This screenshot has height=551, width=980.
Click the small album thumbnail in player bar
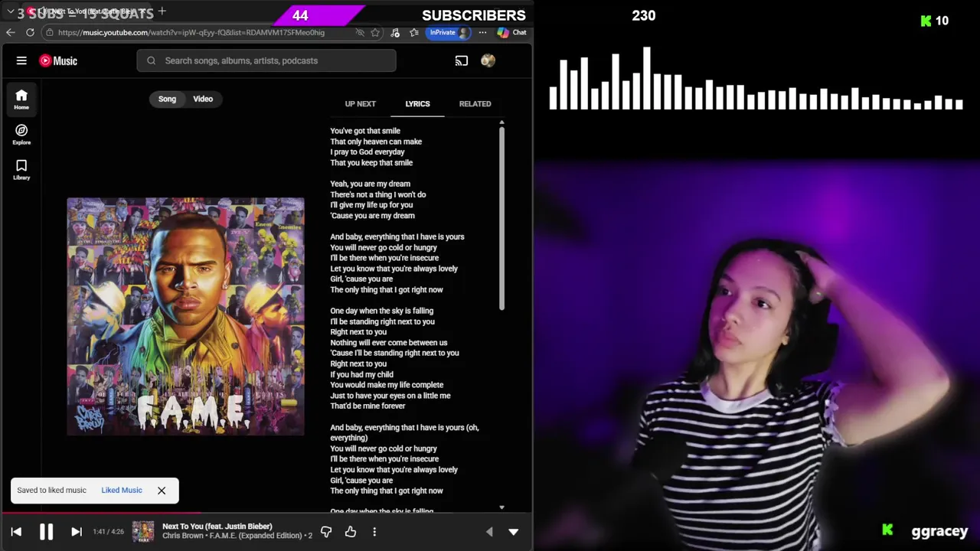pyautogui.click(x=143, y=532)
